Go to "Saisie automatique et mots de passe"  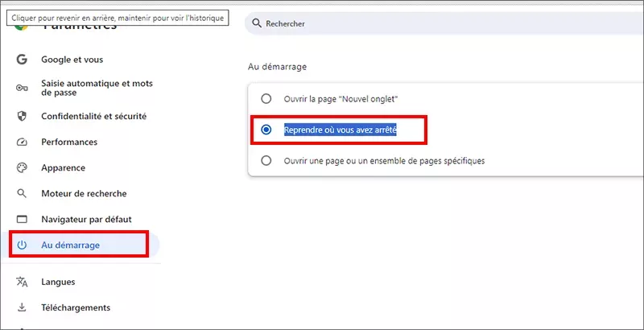tap(97, 88)
